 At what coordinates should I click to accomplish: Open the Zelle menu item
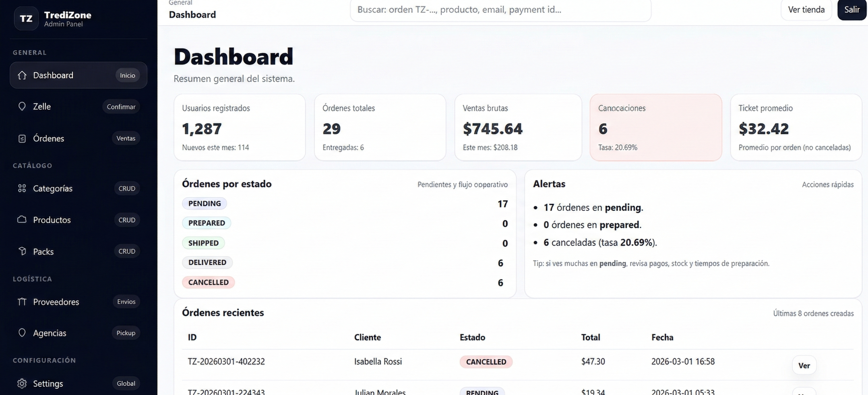42,107
